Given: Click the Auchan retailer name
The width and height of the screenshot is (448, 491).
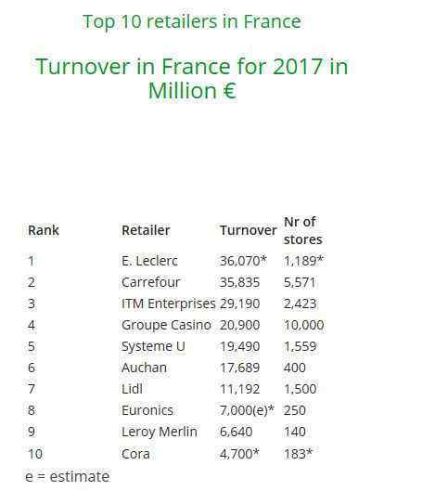Looking at the screenshot, I should pyautogui.click(x=144, y=368).
